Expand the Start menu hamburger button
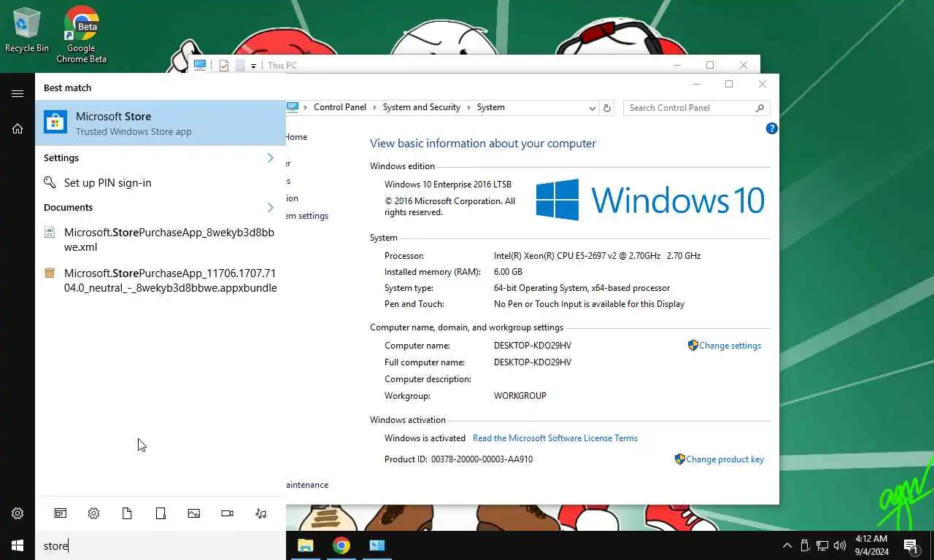Image resolution: width=934 pixels, height=560 pixels. pos(18,93)
